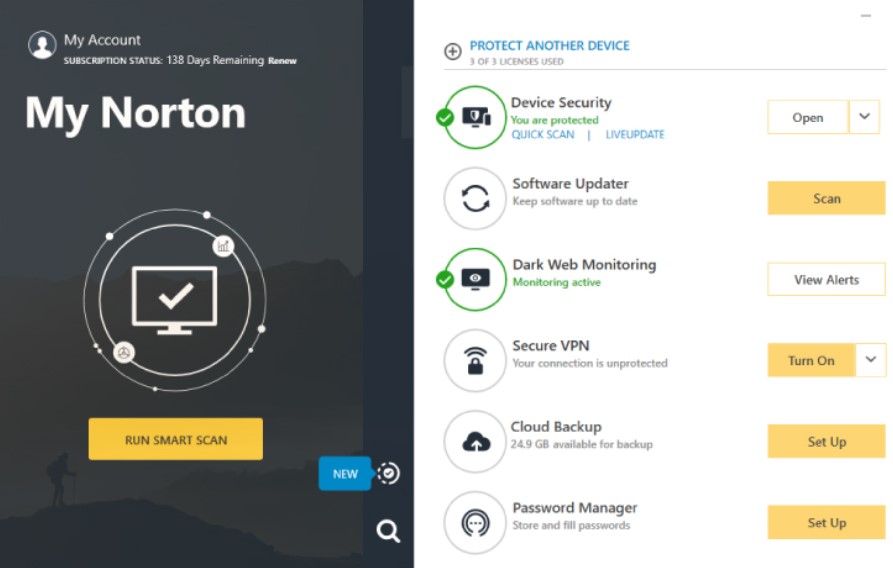Select the Device Security shield icon
The height and width of the screenshot is (568, 893).
tap(475, 117)
